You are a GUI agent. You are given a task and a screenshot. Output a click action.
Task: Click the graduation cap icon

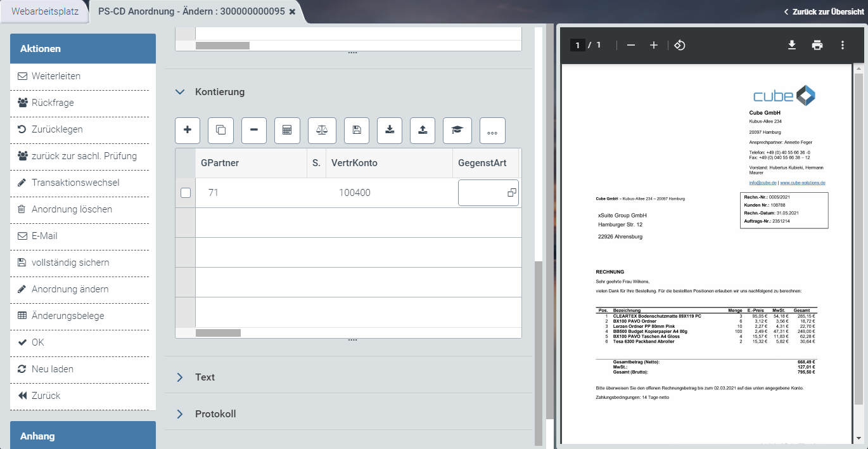point(457,130)
